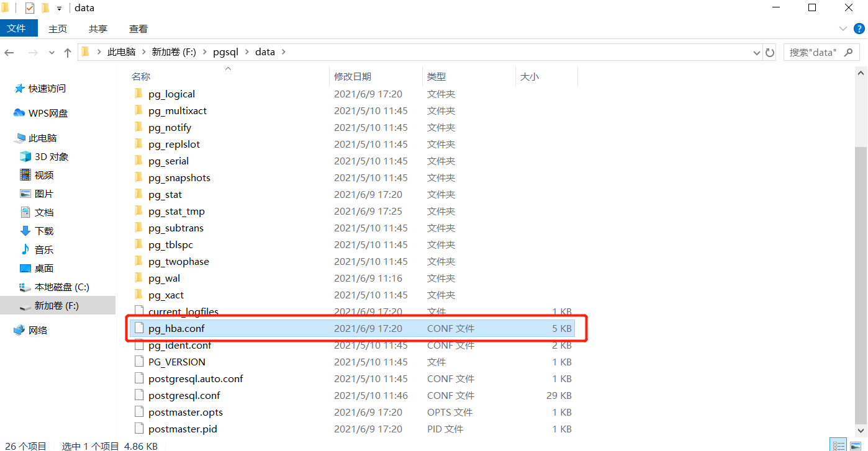Open 桌面 in the navigation pane
This screenshot has height=451, width=868.
(x=43, y=268)
